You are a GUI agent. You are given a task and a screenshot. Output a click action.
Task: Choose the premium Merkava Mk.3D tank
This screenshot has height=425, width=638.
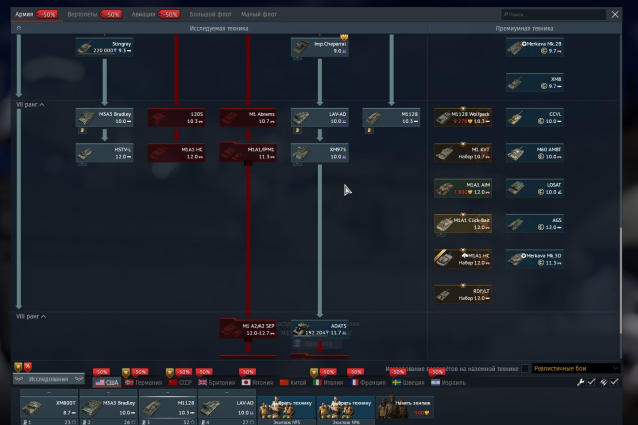[534, 259]
